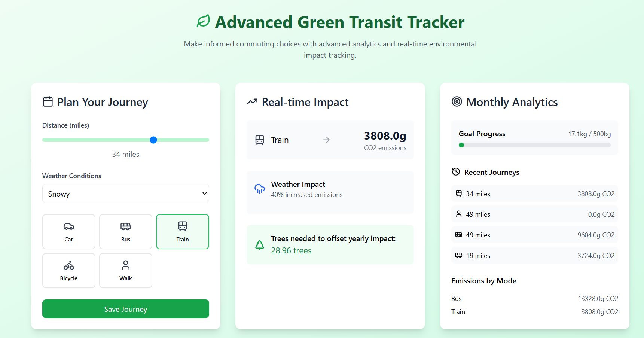Image resolution: width=644 pixels, height=338 pixels.
Task: Select the Car transport mode icon
Action: tap(68, 227)
